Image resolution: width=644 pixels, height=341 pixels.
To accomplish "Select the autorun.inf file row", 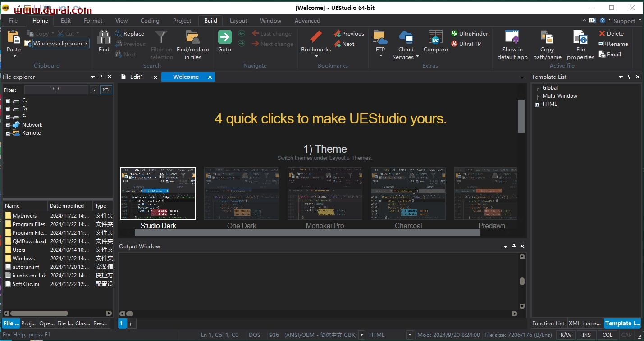I will point(58,267).
